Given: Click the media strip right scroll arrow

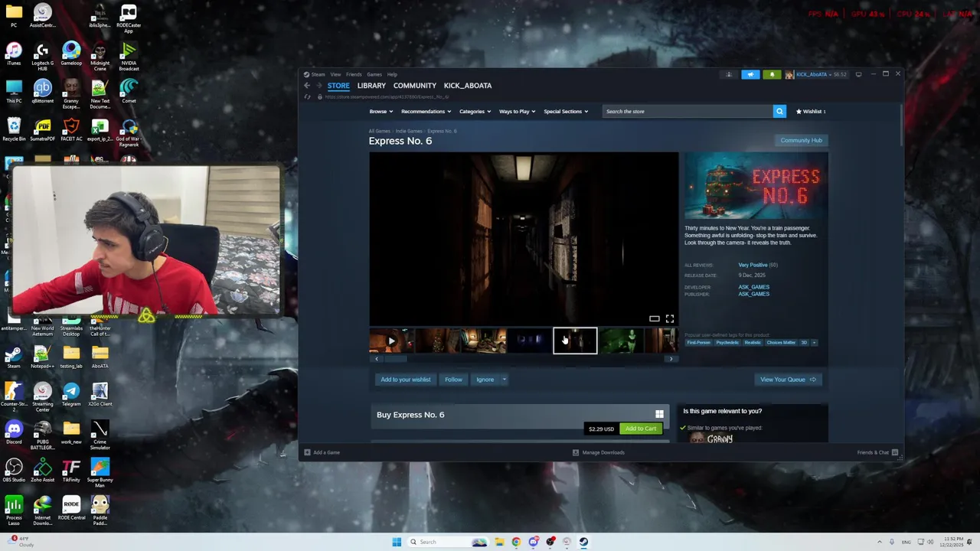Looking at the screenshot, I should (671, 359).
